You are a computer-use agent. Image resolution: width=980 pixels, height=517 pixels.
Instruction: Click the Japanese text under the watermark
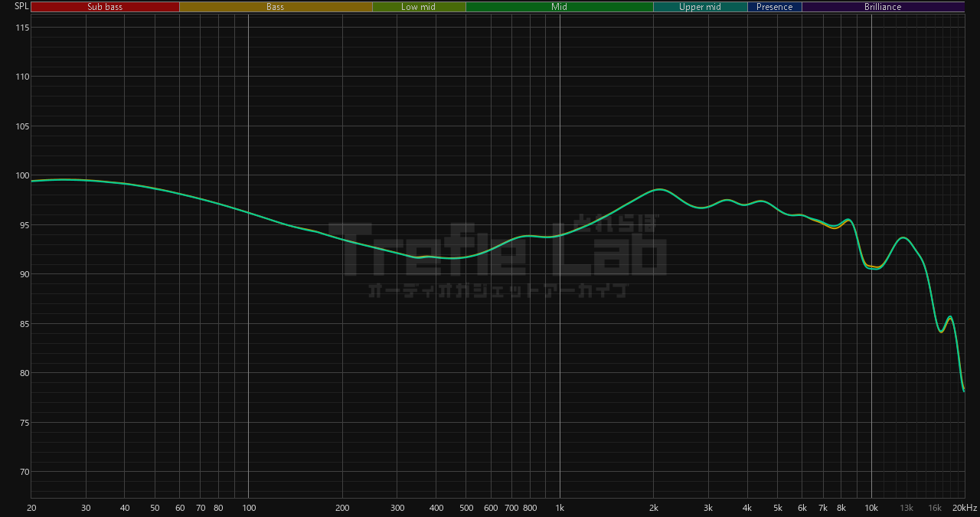[498, 290]
